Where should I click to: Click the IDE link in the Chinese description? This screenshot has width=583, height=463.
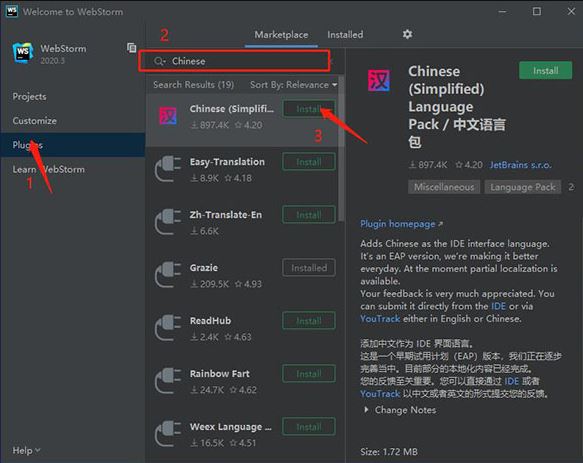pyautogui.click(x=511, y=381)
